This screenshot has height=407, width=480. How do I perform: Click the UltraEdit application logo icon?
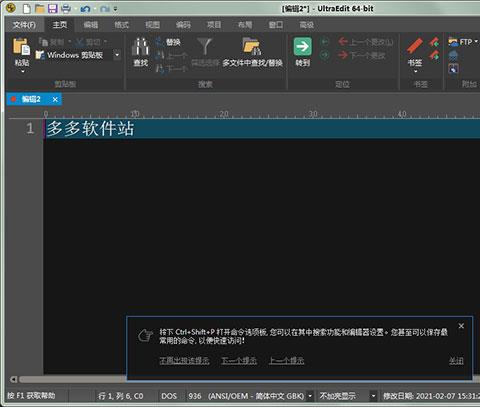11,8
